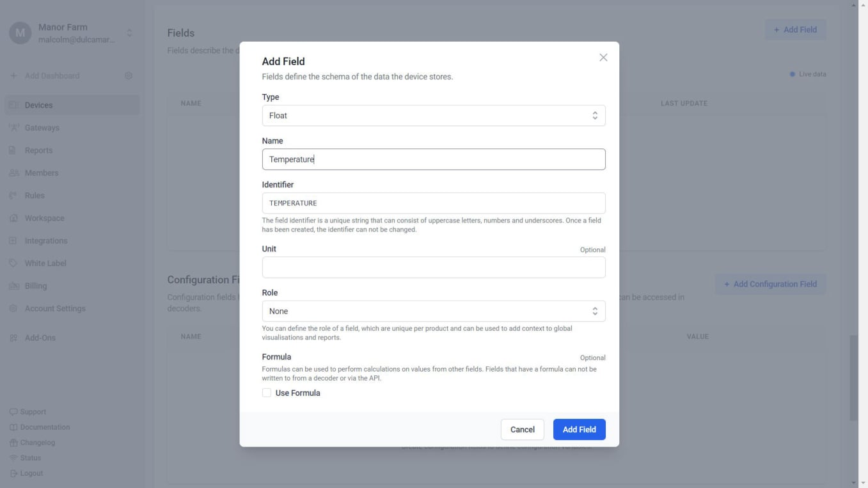The height and width of the screenshot is (488, 868).
Task: Cancel the Add Field dialog
Action: pos(522,430)
